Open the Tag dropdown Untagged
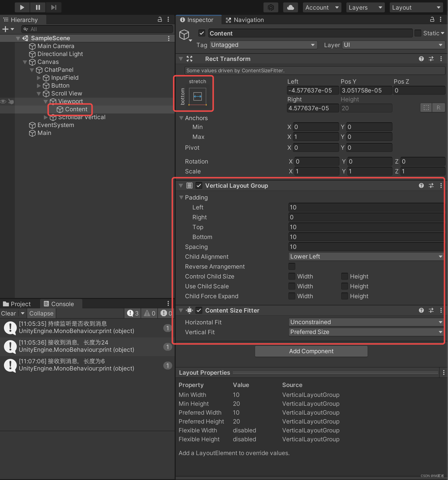This screenshot has height=480, width=448. [x=263, y=45]
